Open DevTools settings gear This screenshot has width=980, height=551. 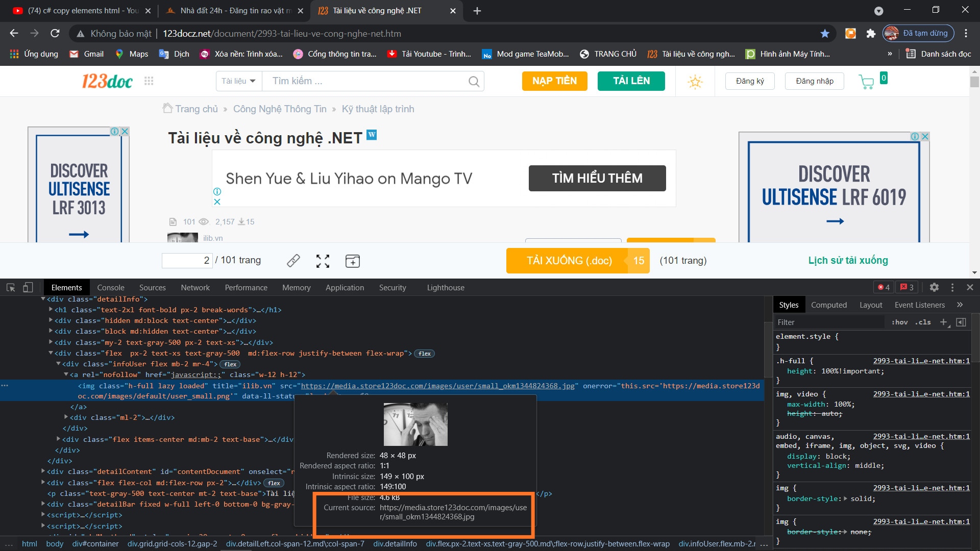(934, 287)
